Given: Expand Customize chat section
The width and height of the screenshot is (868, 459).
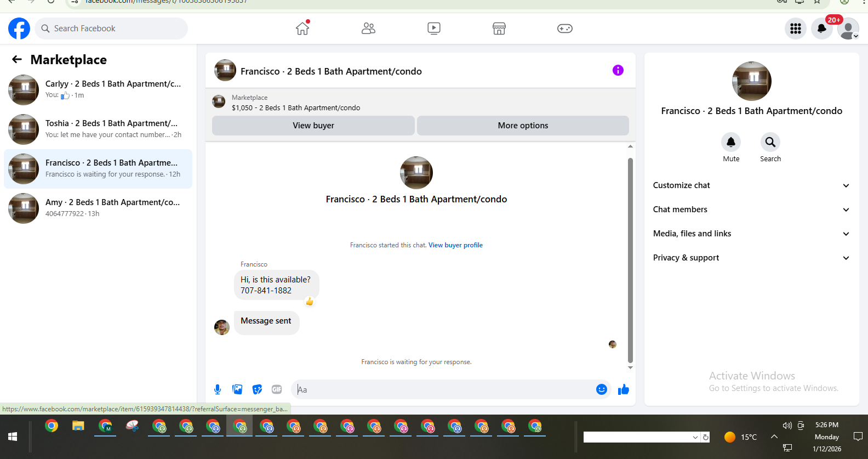Looking at the screenshot, I should [751, 185].
